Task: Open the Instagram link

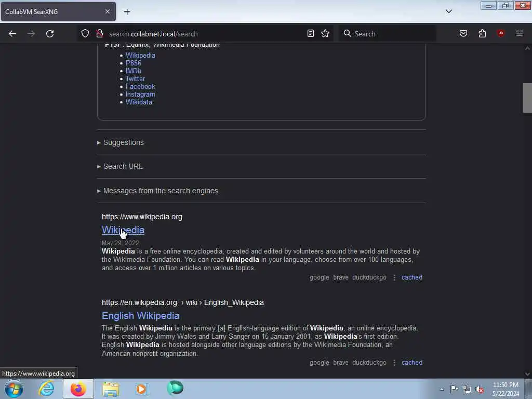Action: click(140, 95)
